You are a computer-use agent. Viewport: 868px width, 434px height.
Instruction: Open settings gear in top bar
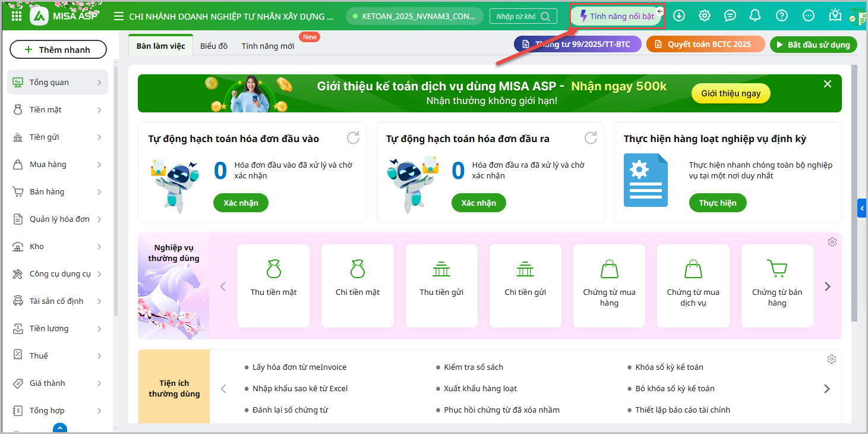click(705, 16)
